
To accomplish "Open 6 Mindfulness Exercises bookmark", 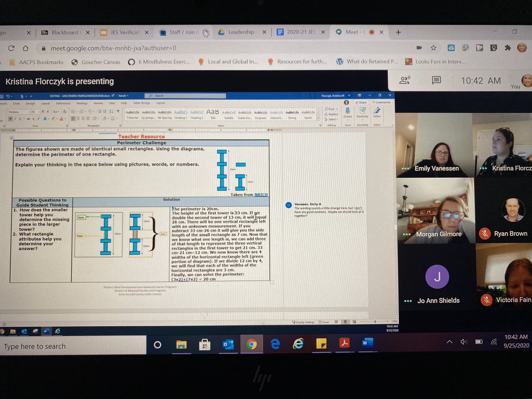I will (159, 62).
